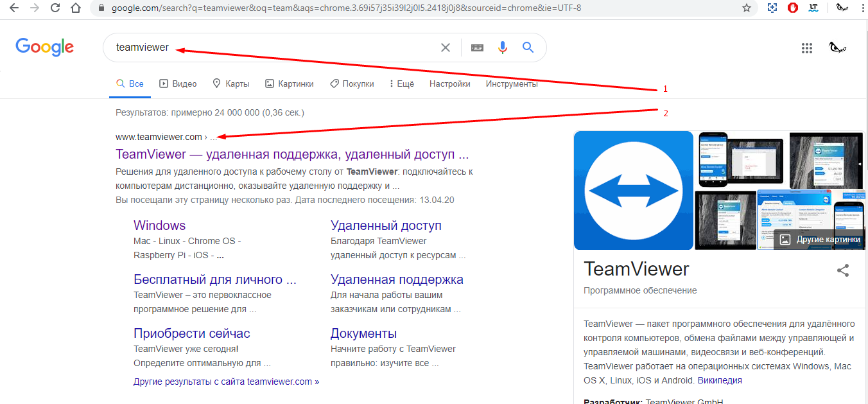Viewport: 868px width, 404px height.
Task: Open the 'Документы' sitelink
Action: point(363,333)
